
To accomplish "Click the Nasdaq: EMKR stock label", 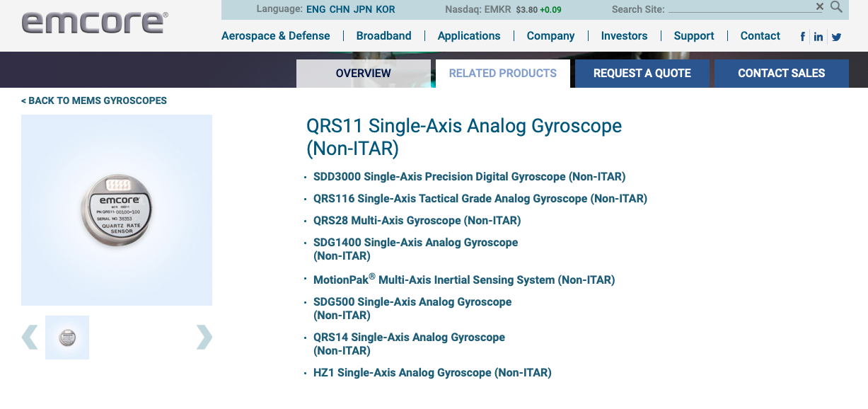I will click(478, 9).
